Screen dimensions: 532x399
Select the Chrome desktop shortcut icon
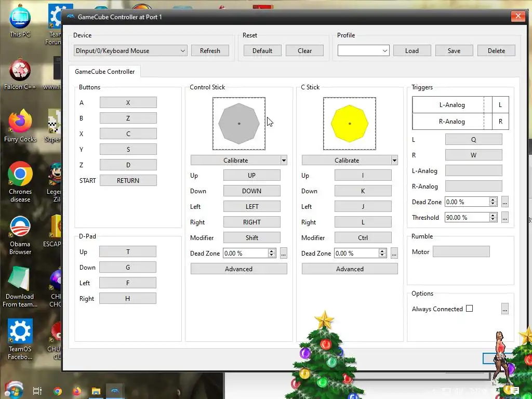coord(20,182)
